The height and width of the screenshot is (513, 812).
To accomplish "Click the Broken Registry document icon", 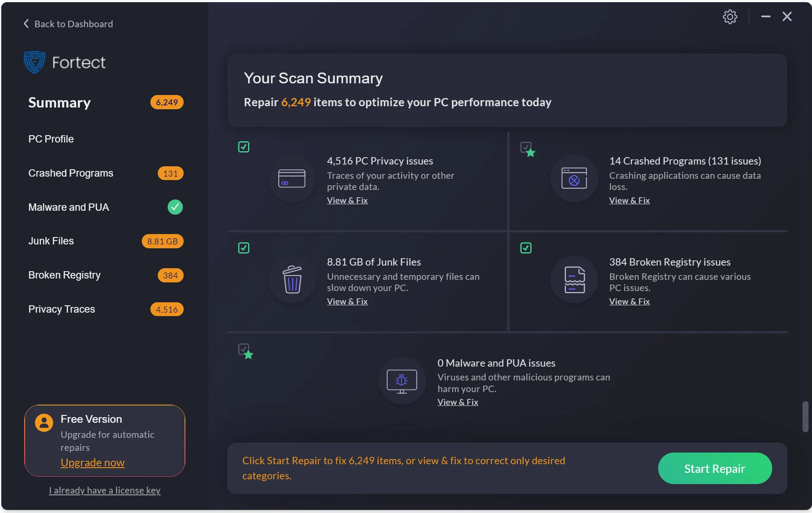I will [574, 279].
